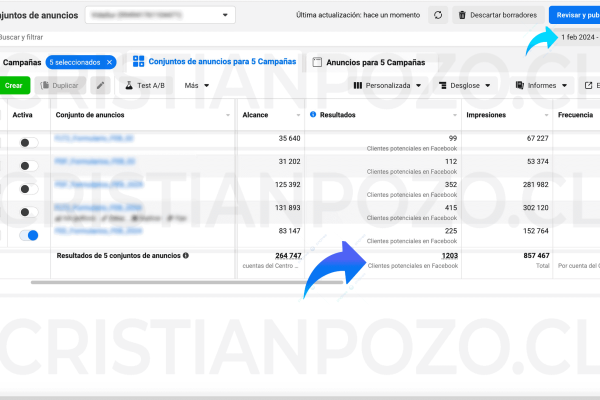This screenshot has height=400, width=600.
Task: Click the Desglose breakdown icon
Action: (x=442, y=85)
